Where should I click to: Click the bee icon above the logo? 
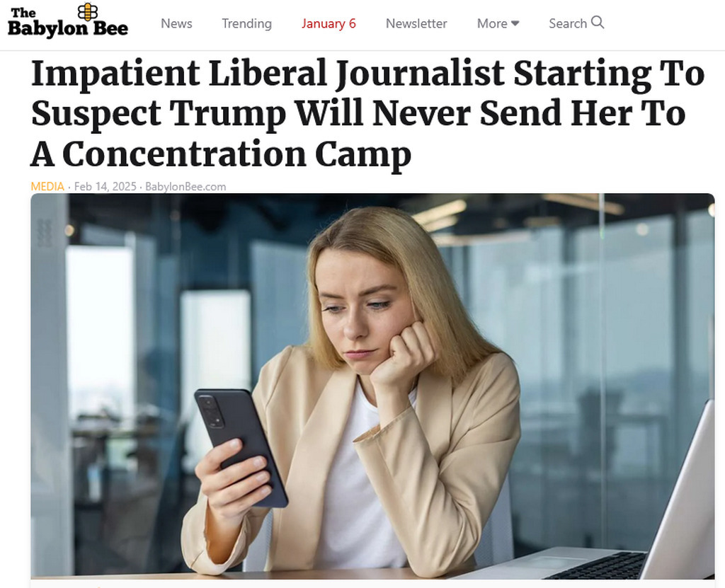[x=87, y=11]
